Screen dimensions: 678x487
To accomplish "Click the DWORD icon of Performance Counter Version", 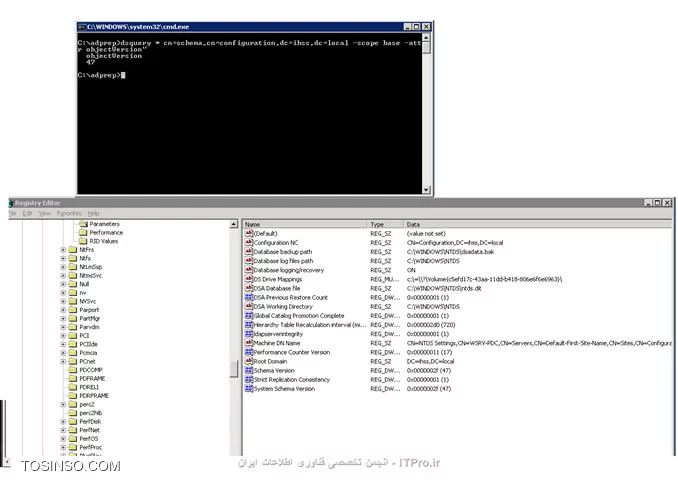I will (249, 352).
